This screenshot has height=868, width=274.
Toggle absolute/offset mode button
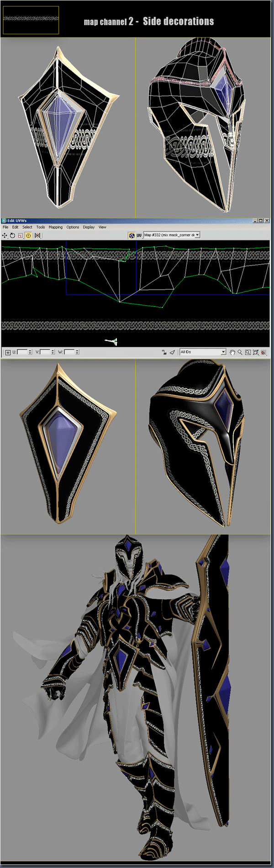(8, 352)
